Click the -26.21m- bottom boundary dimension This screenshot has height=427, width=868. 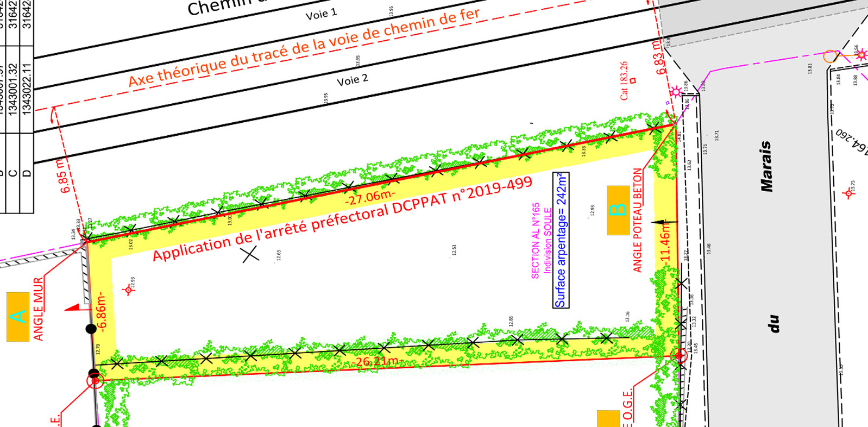377,362
